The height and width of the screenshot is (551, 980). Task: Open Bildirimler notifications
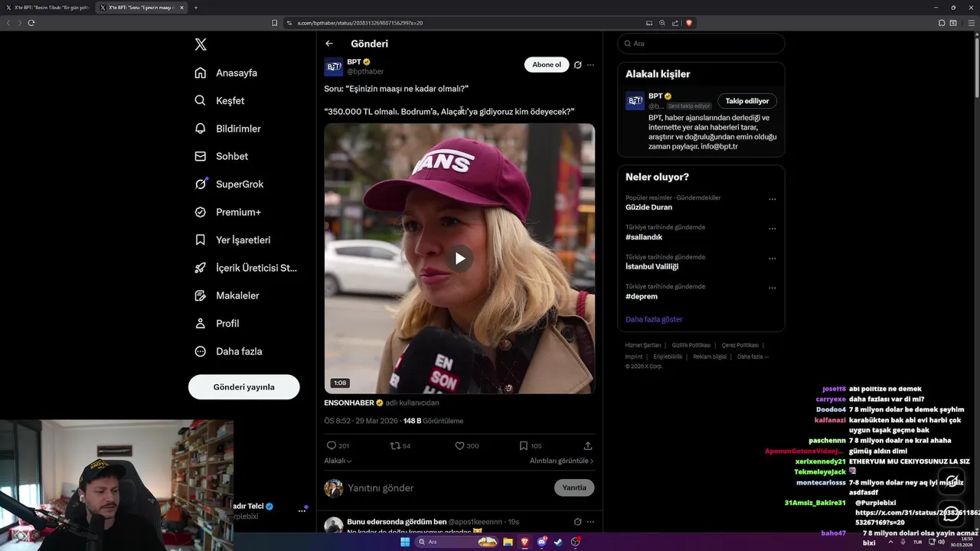tap(228, 129)
